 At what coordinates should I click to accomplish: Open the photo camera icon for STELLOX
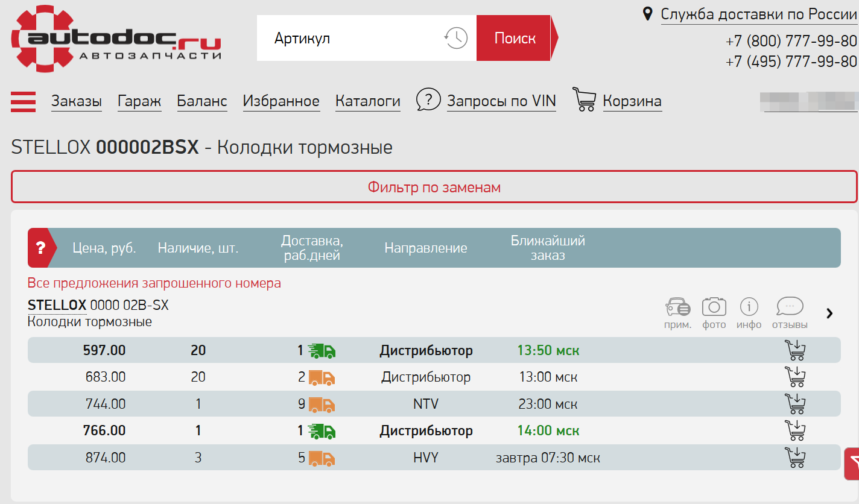pyautogui.click(x=714, y=307)
